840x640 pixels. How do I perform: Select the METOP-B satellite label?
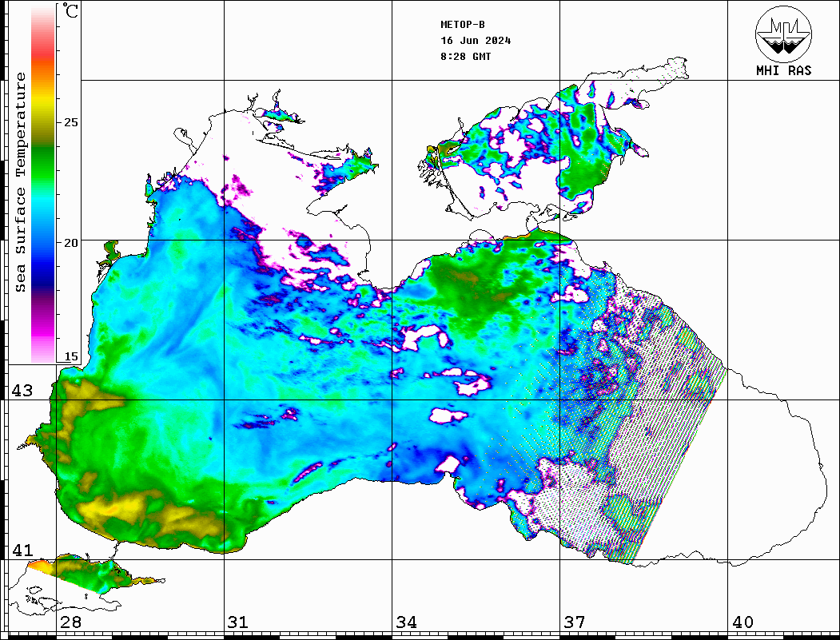tap(463, 25)
